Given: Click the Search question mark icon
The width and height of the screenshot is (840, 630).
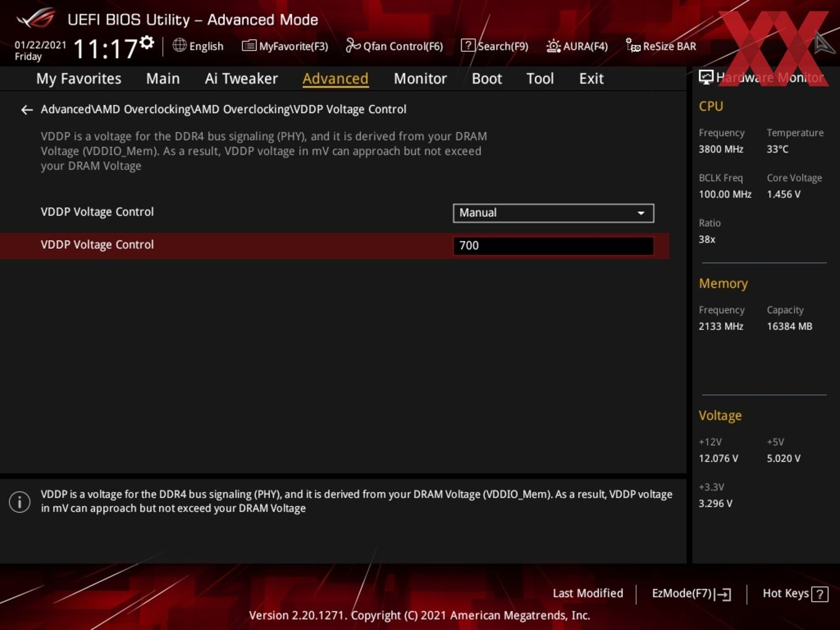Looking at the screenshot, I should coord(468,45).
